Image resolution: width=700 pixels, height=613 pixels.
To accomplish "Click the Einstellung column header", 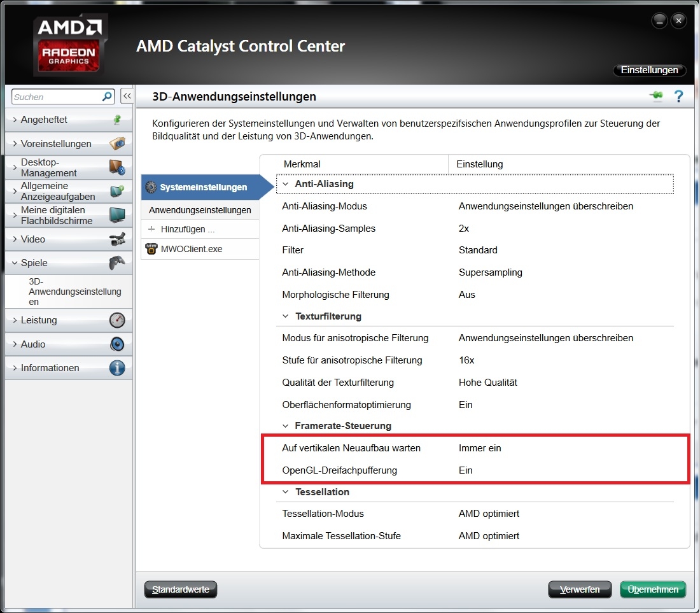I will [x=479, y=164].
